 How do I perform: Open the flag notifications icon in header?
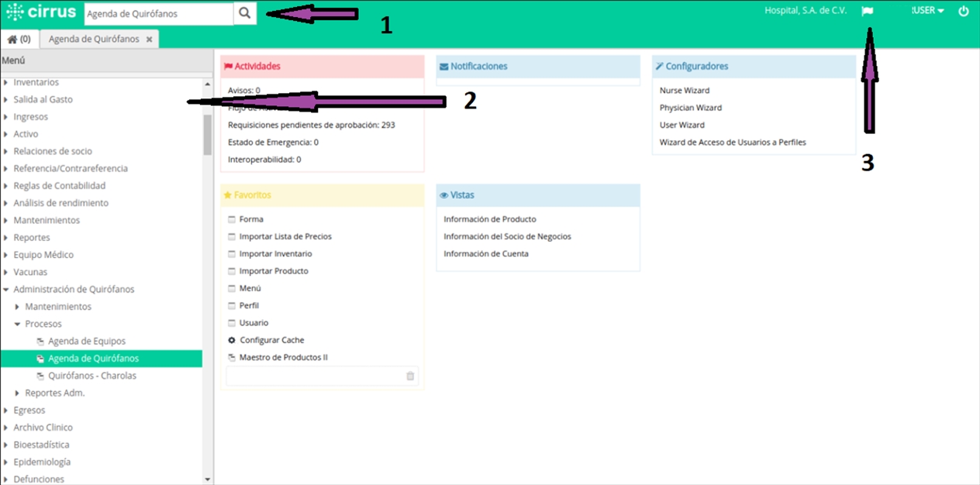pos(868,12)
